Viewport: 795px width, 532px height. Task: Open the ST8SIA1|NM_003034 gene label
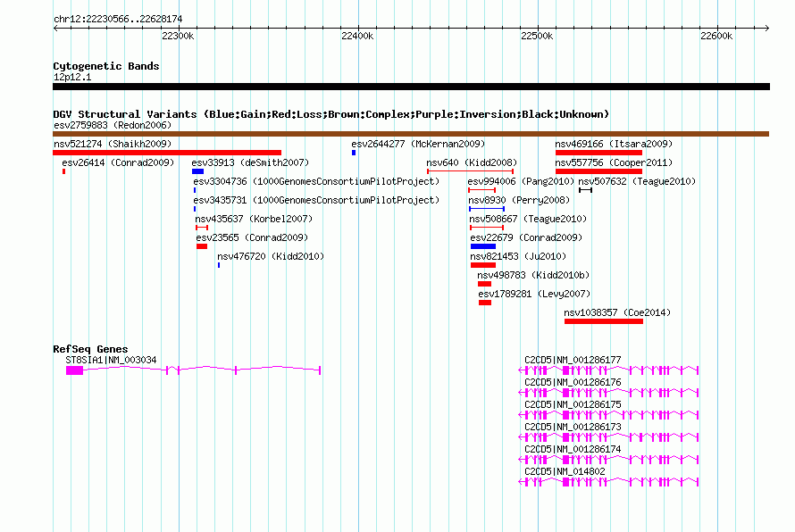point(111,361)
